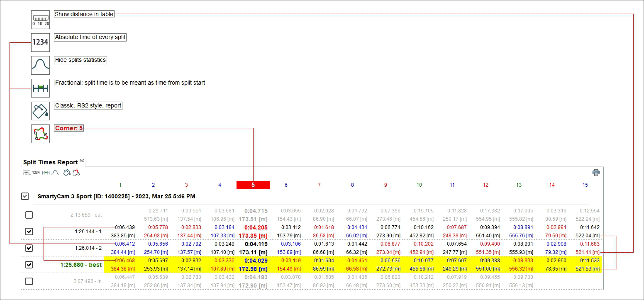Viewport: 644px width, 300px height.
Task: Click distance value 172.98 [m]
Action: click(x=253, y=269)
